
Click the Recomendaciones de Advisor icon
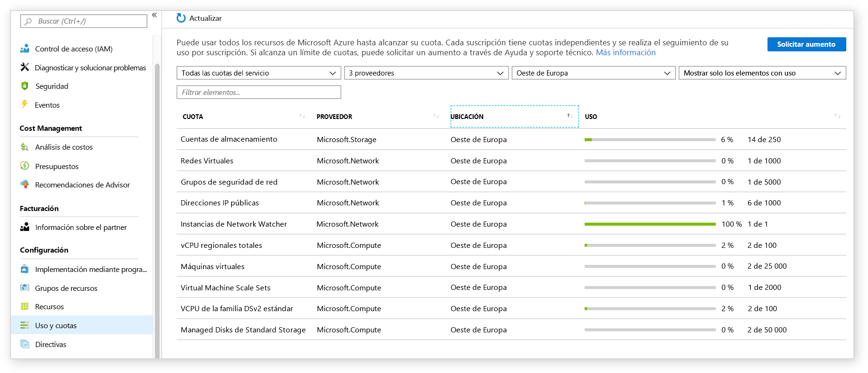[25, 184]
